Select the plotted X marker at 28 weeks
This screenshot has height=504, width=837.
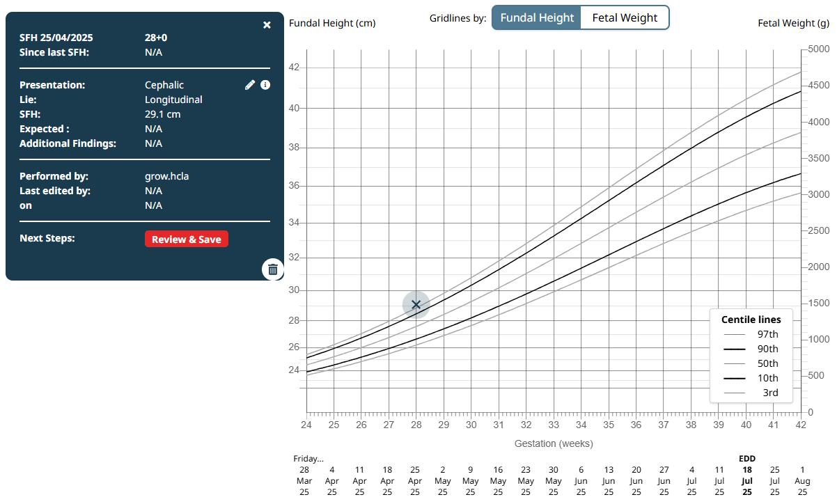point(416,304)
